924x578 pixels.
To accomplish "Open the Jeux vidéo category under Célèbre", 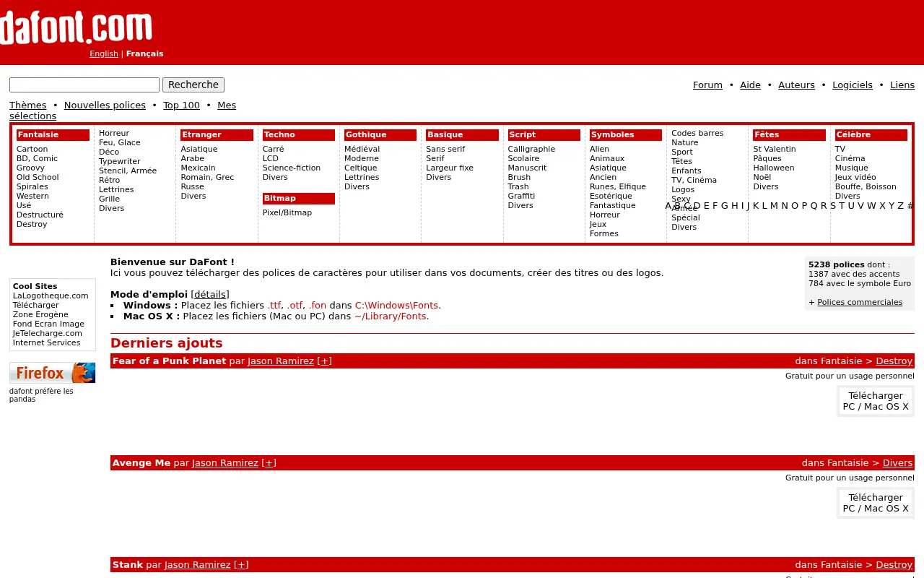I will 855,177.
